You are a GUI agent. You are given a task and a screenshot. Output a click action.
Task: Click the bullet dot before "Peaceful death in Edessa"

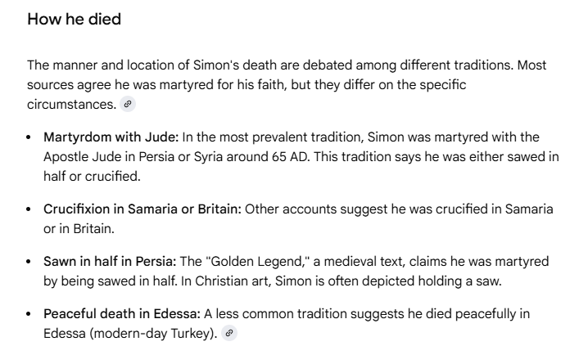click(30, 314)
